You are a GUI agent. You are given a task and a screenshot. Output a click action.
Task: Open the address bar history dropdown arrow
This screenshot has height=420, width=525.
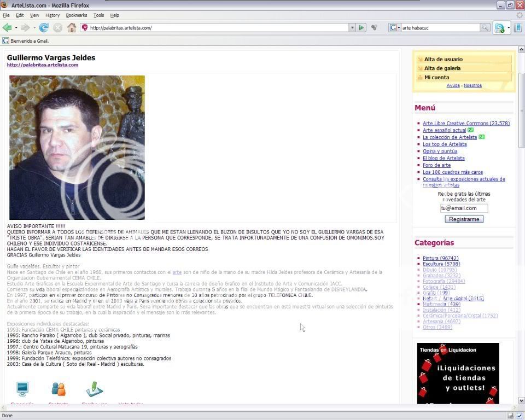point(353,26)
